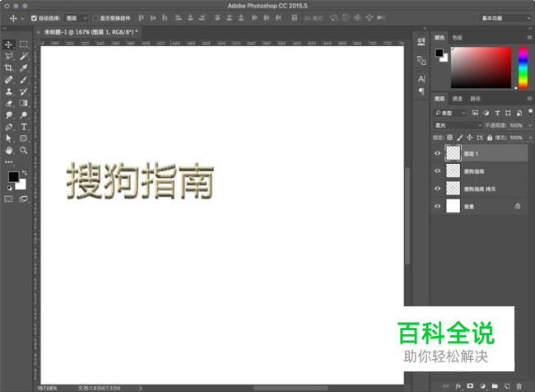
Task: Select the Rectangular Marquee tool
Action: click(24, 44)
